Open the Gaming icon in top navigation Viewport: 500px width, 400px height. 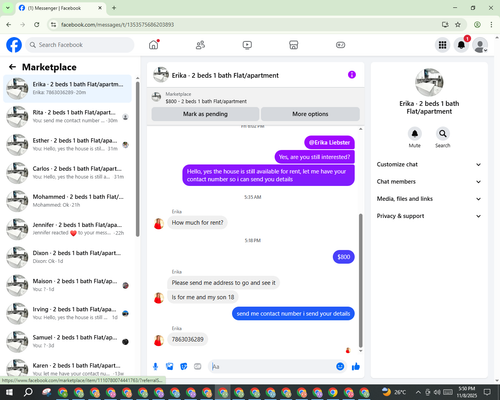pos(340,45)
